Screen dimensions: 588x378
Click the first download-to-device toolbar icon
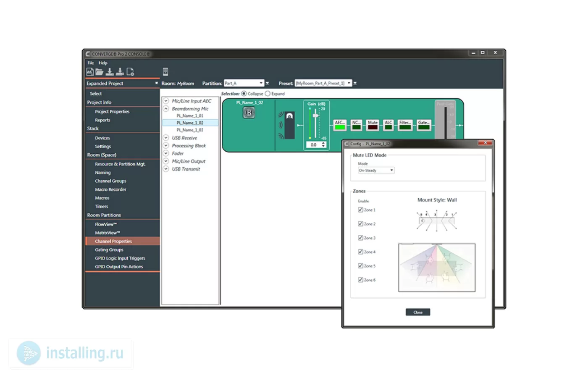[110, 72]
